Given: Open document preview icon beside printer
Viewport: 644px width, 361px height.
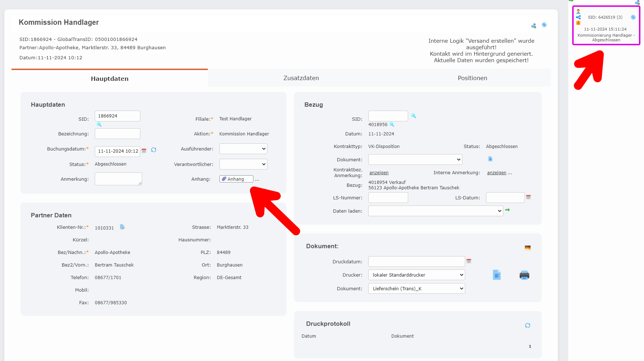Looking at the screenshot, I should (x=497, y=275).
